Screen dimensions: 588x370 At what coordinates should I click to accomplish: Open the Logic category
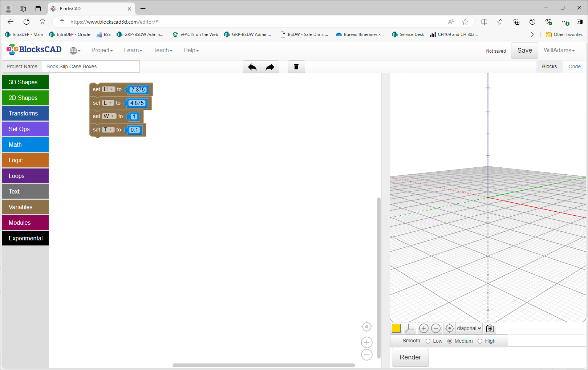click(x=25, y=160)
